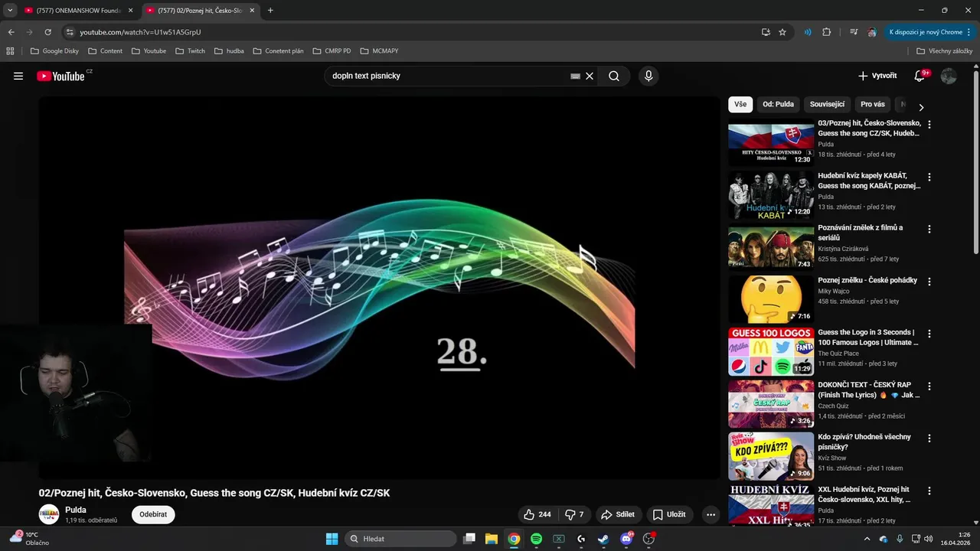This screenshot has width=980, height=551.
Task: Open the Kdo zpívá video thumbnail
Action: coord(771,456)
